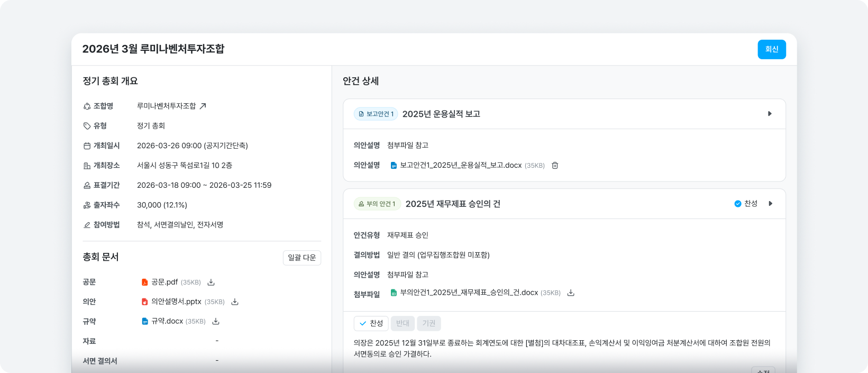868x373 pixels.
Task: Open the 공문.pdf file name
Action: [165, 283]
